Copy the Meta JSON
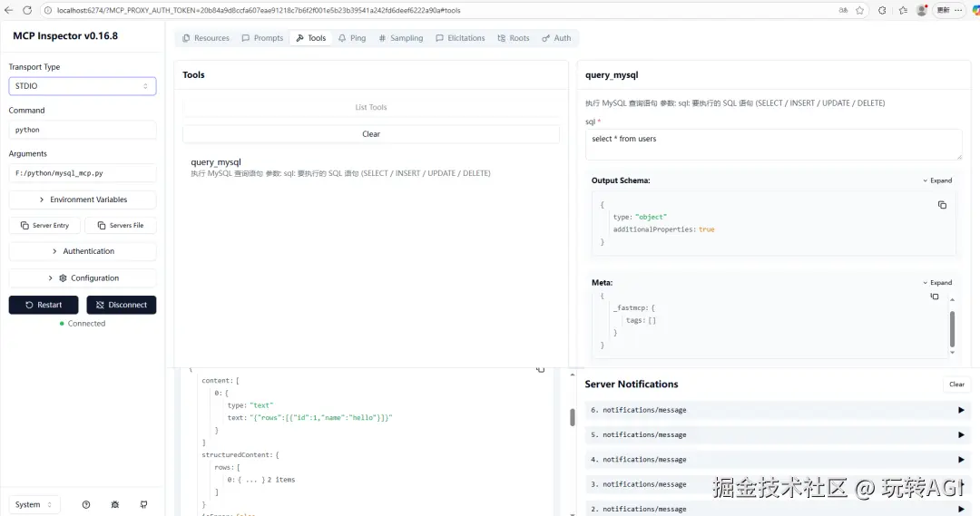This screenshot has height=516, width=980. tap(935, 297)
